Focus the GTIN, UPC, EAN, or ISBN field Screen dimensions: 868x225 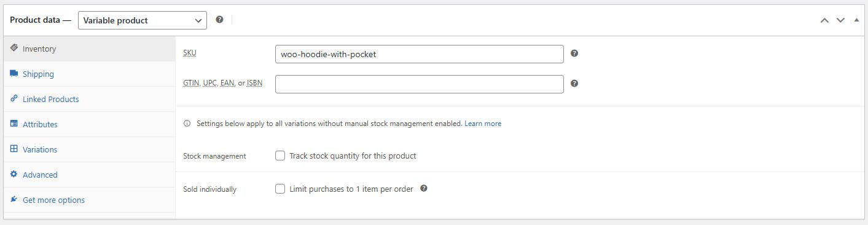(x=420, y=84)
